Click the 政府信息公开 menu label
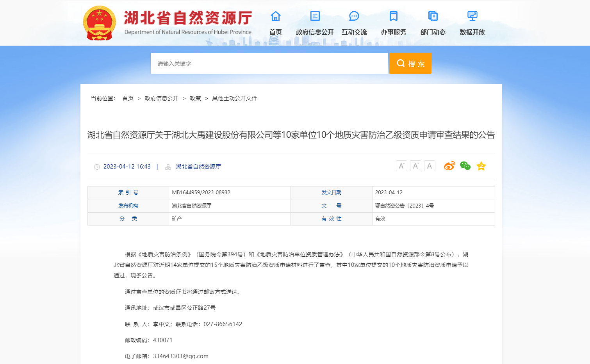This screenshot has height=364, width=590. coord(315,32)
